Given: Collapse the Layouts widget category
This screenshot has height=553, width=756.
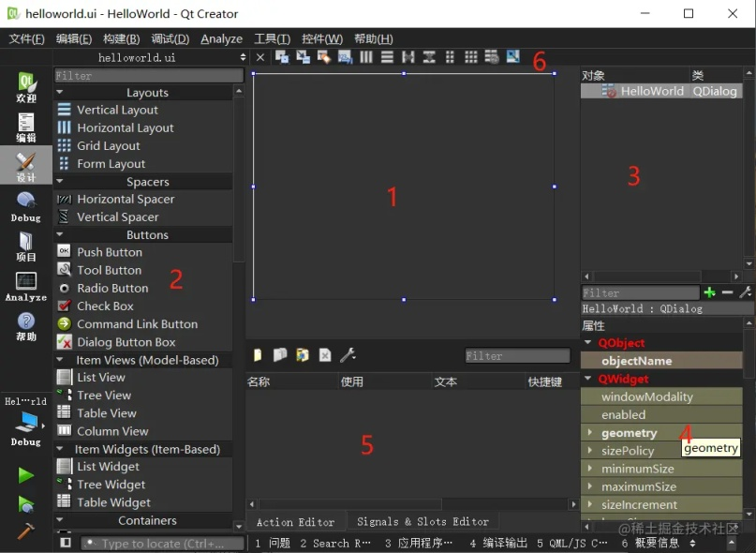Looking at the screenshot, I should point(60,92).
